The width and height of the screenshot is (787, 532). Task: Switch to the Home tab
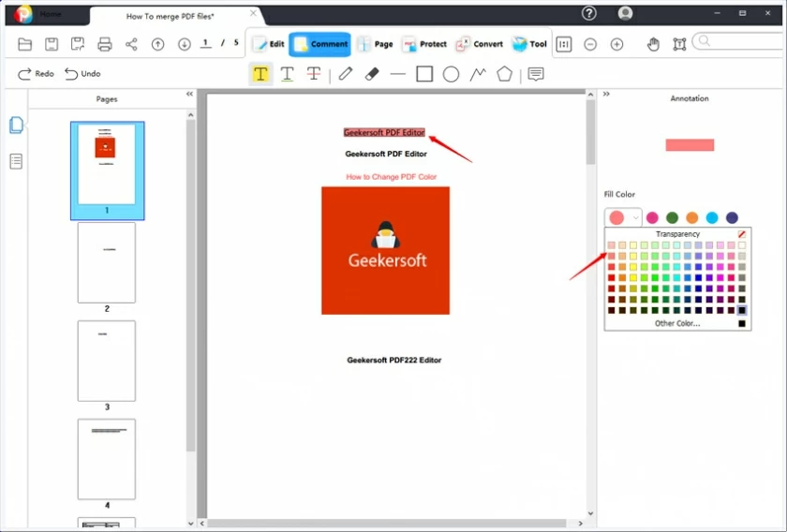(51, 14)
